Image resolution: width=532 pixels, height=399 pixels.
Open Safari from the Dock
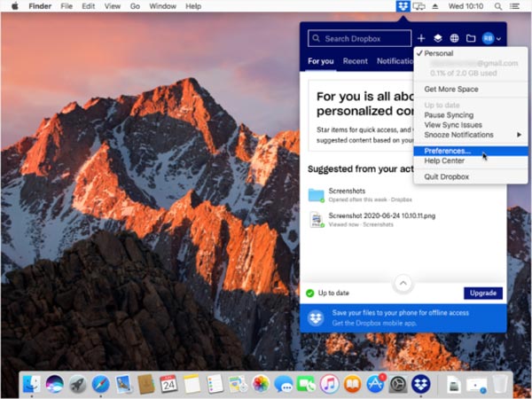pyautogui.click(x=101, y=384)
